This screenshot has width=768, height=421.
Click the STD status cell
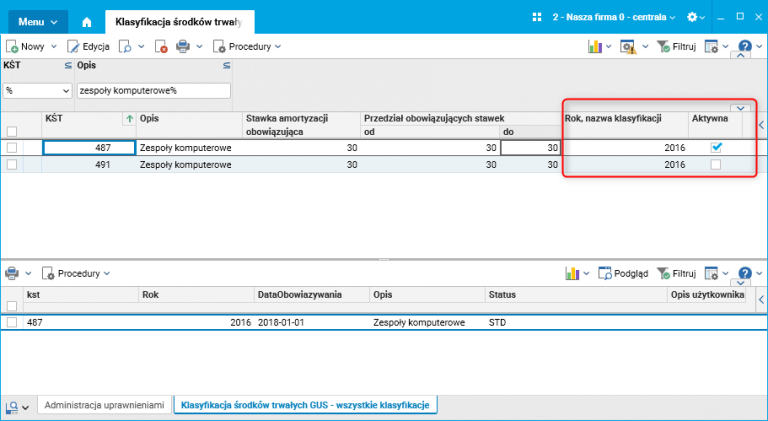[576, 323]
